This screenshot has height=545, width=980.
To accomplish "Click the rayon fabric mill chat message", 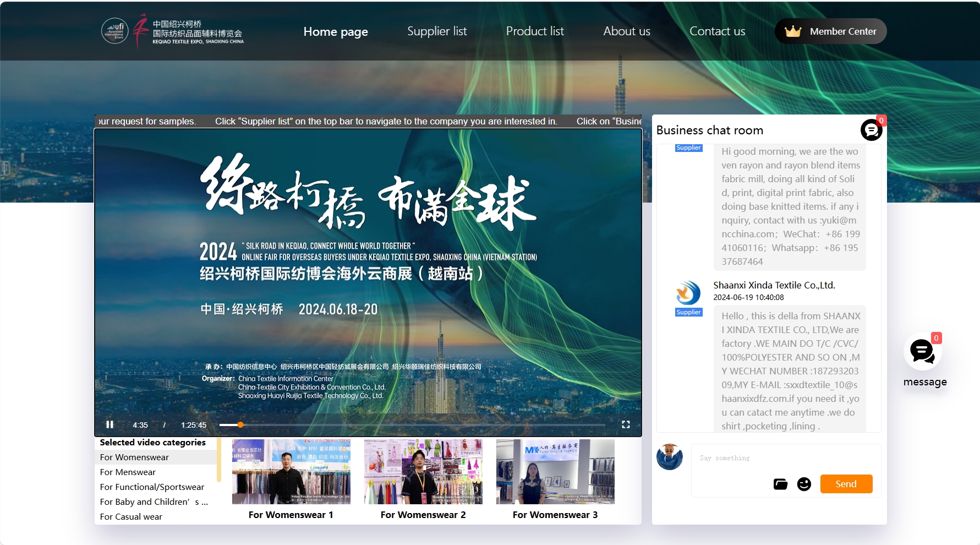I will point(790,206).
